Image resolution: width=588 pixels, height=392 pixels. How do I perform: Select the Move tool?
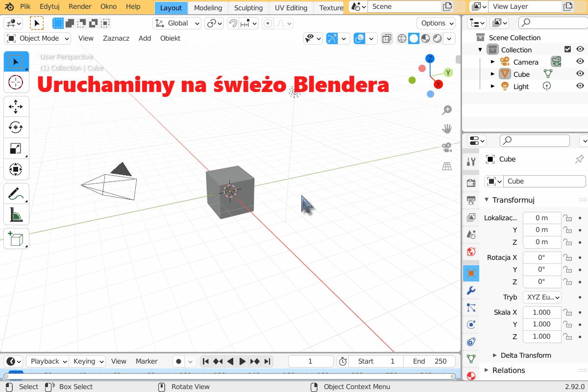[16, 107]
